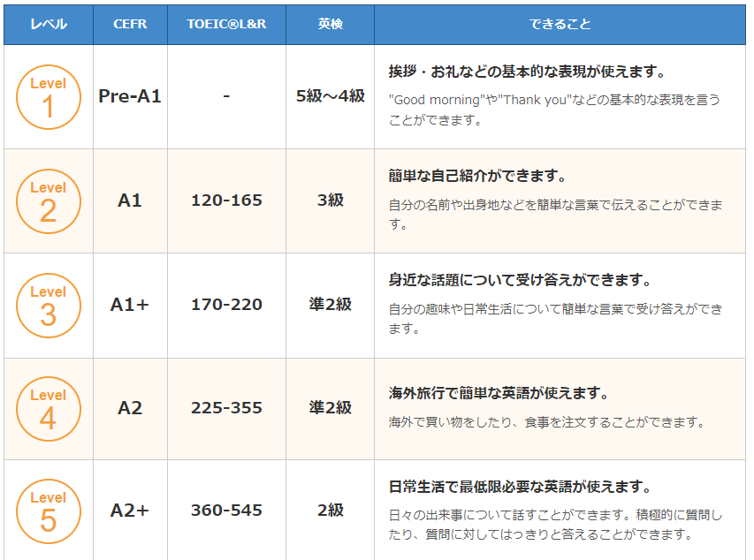Select the Level 5 circle badge
This screenshot has height=560, width=754.
pyautogui.click(x=48, y=511)
